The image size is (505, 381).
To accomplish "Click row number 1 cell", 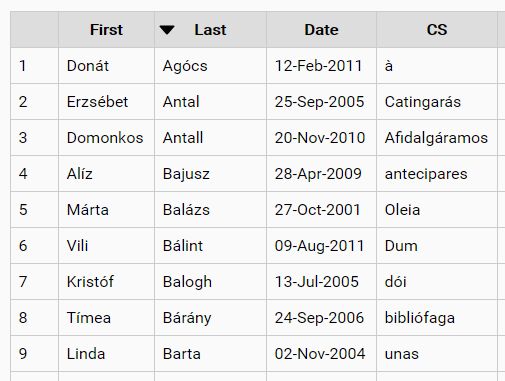I will tap(34, 66).
